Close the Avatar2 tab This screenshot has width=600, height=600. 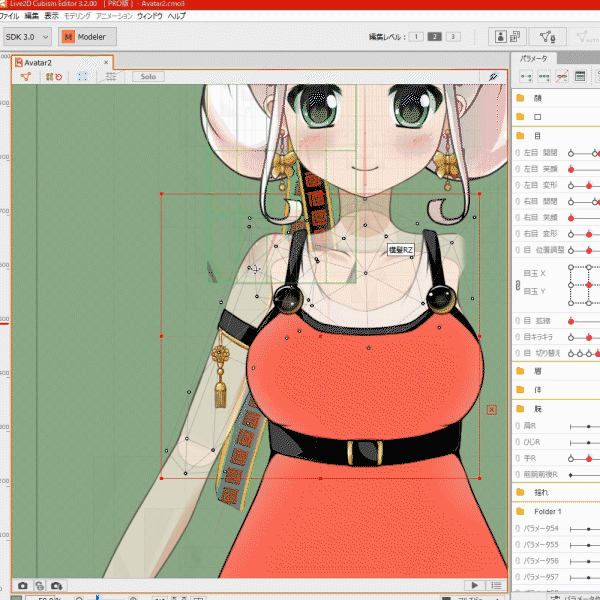(x=106, y=62)
